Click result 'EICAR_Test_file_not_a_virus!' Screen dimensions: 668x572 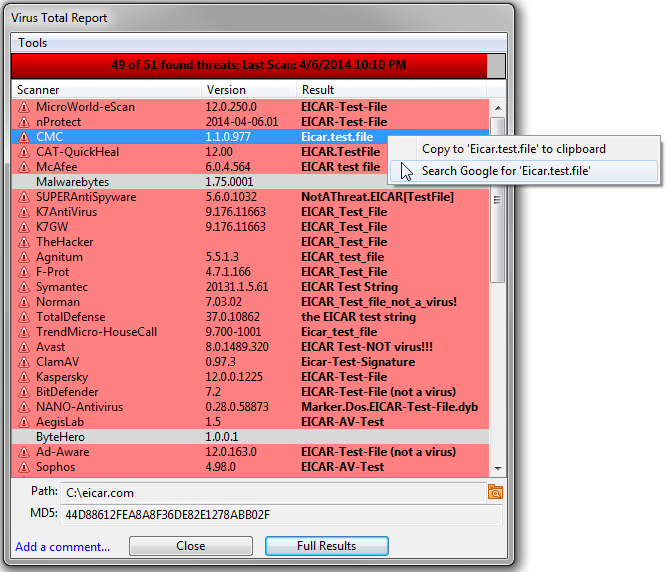[379, 302]
